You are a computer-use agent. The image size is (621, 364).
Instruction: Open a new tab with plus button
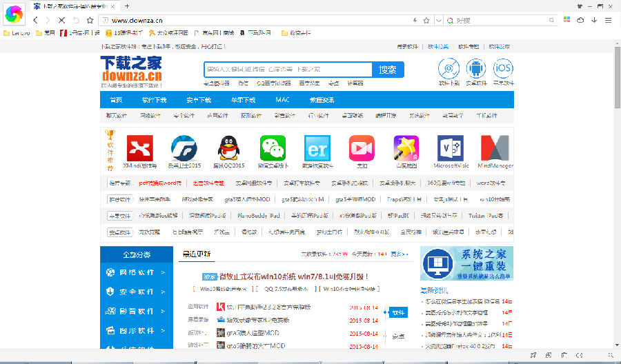[x=127, y=6]
